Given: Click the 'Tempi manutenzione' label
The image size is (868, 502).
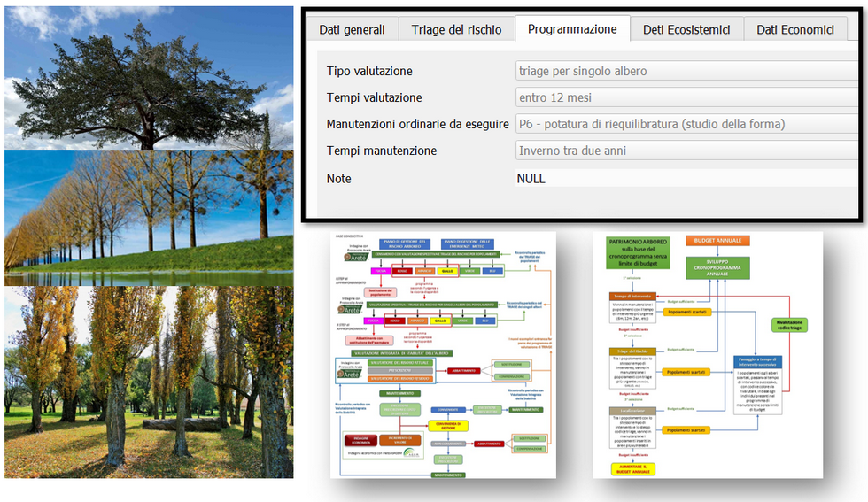Looking at the screenshot, I should point(382,151).
